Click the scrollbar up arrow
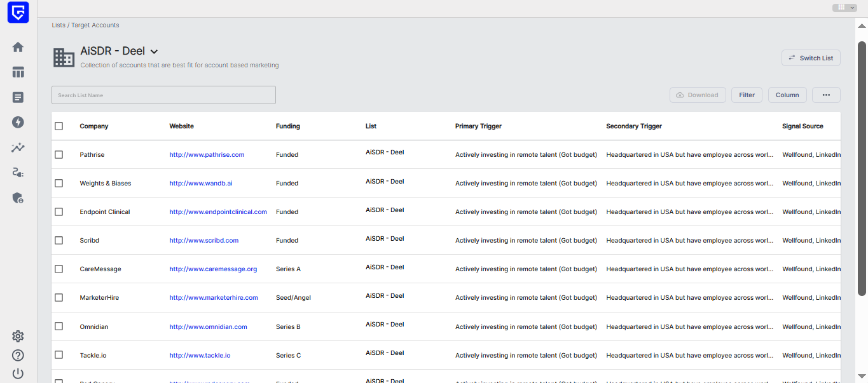 tap(862, 26)
